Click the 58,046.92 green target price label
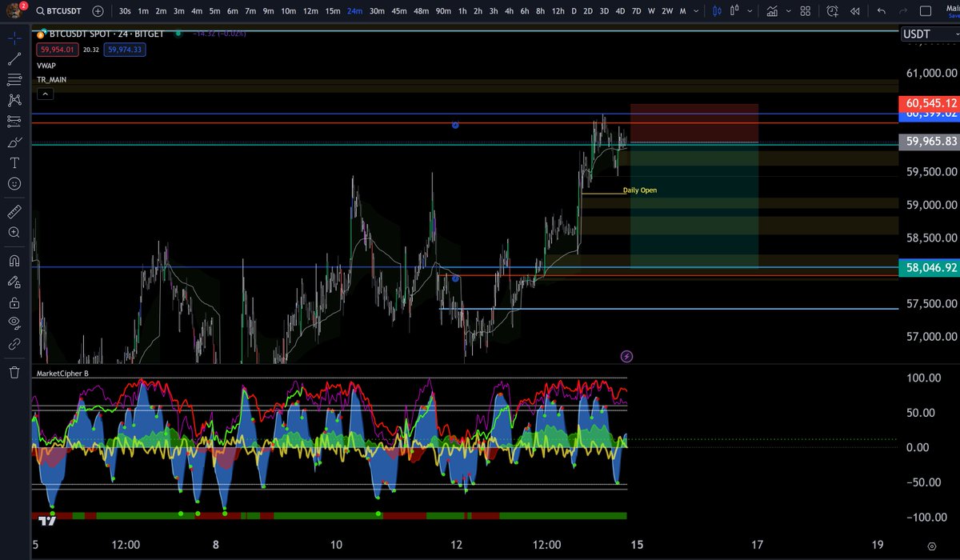This screenshot has height=560, width=960. [x=930, y=267]
